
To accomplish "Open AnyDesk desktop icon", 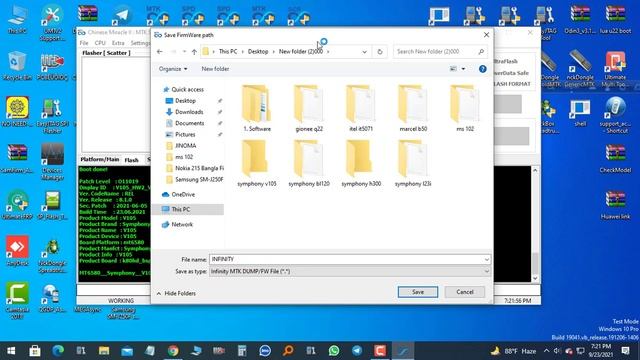I will pos(17,251).
